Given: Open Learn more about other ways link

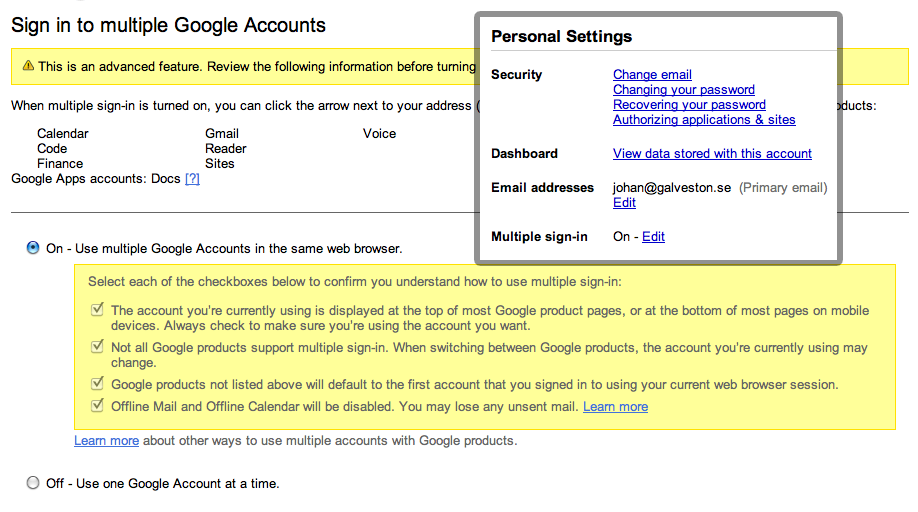Looking at the screenshot, I should click(x=107, y=441).
